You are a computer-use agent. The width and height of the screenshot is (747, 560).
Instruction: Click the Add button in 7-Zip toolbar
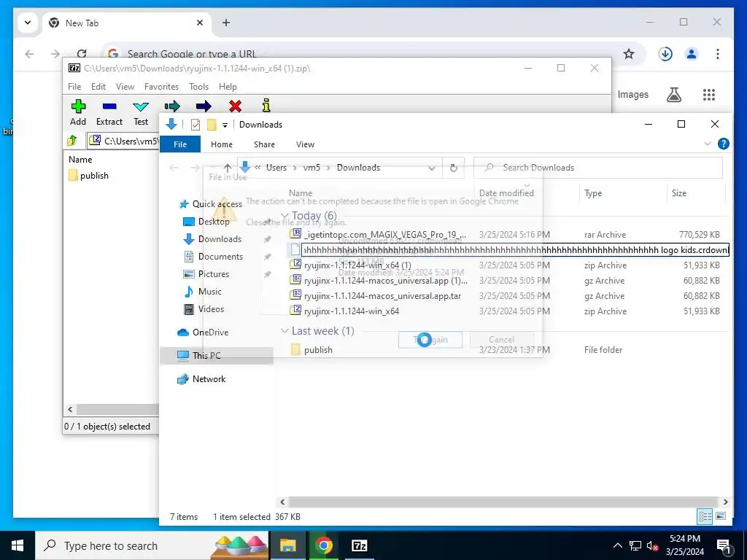(78, 113)
